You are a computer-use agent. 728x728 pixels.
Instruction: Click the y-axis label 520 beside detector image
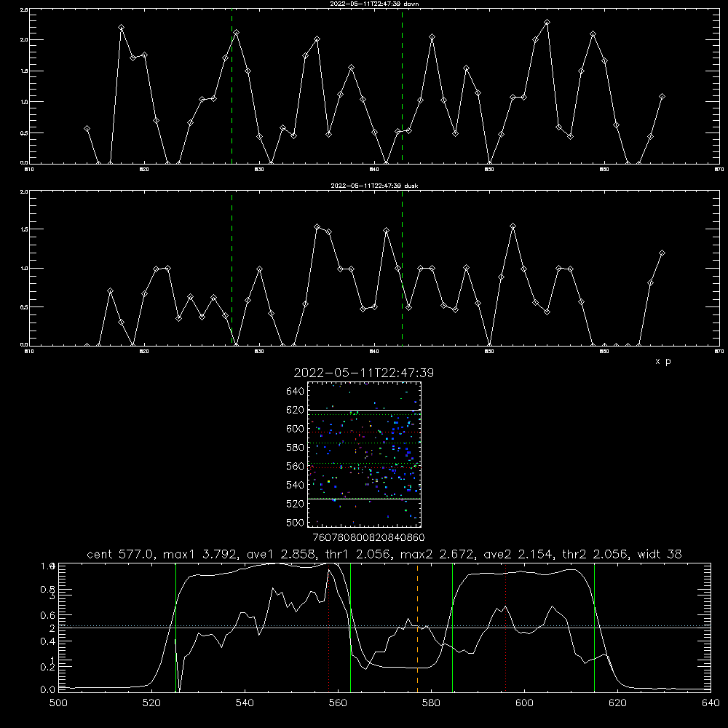tap(295, 504)
